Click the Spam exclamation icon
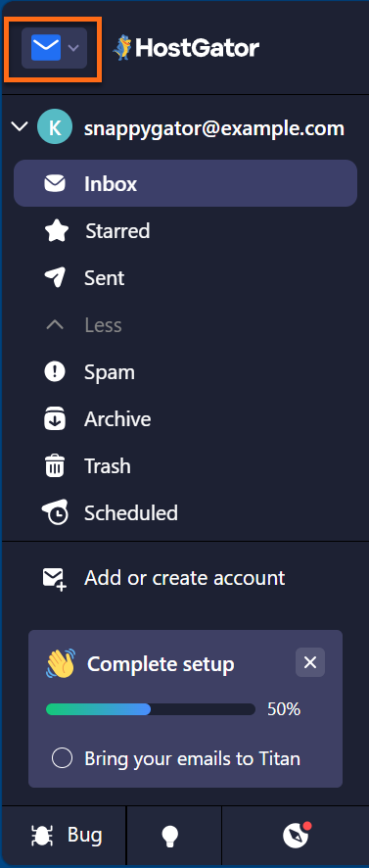Image resolution: width=369 pixels, height=868 pixels. [x=55, y=372]
